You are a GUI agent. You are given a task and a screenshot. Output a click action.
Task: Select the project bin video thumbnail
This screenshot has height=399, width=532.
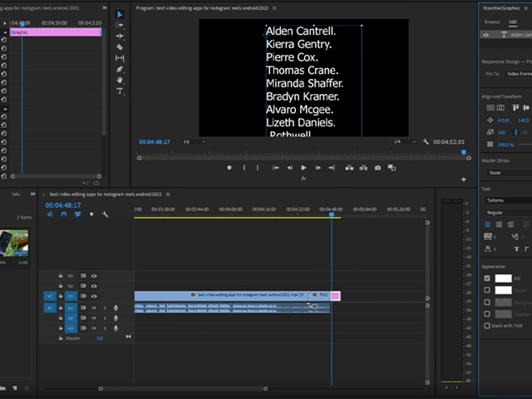coord(14,243)
